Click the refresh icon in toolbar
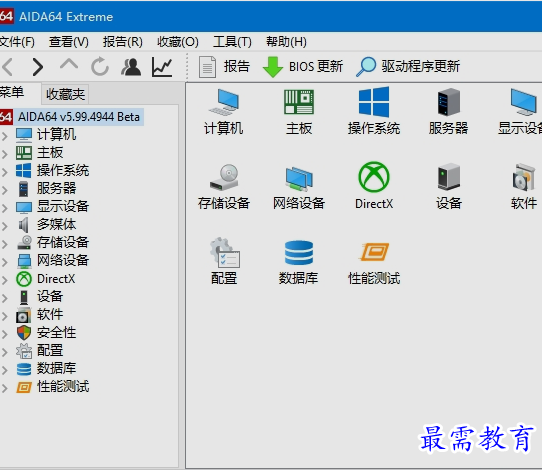The image size is (542, 470). tap(100, 66)
